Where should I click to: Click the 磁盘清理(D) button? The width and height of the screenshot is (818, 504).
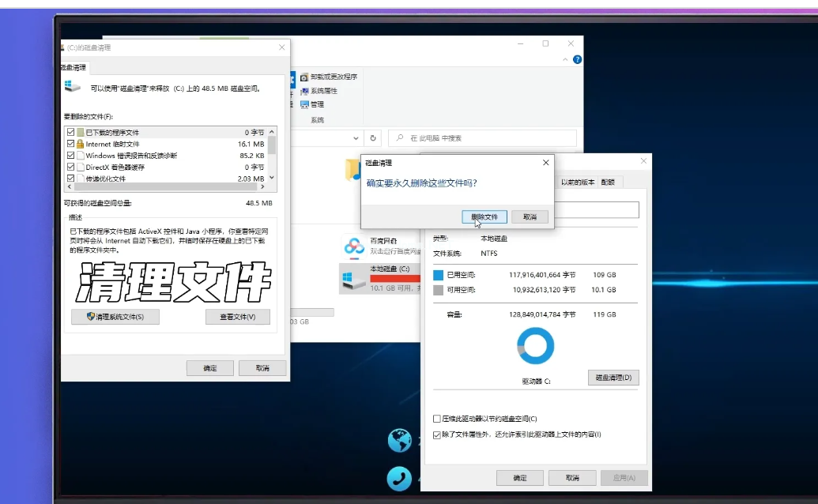613,378
